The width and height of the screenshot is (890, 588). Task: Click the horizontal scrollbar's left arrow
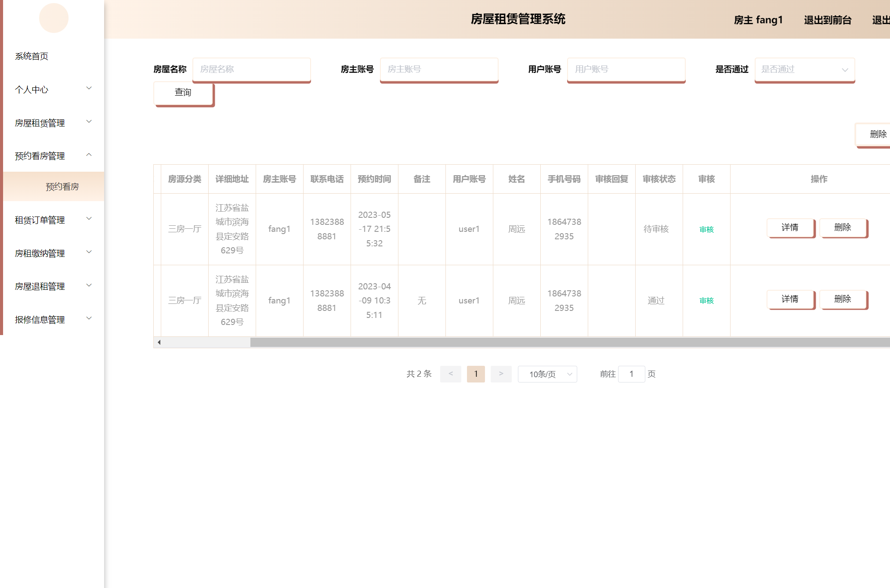(x=159, y=343)
